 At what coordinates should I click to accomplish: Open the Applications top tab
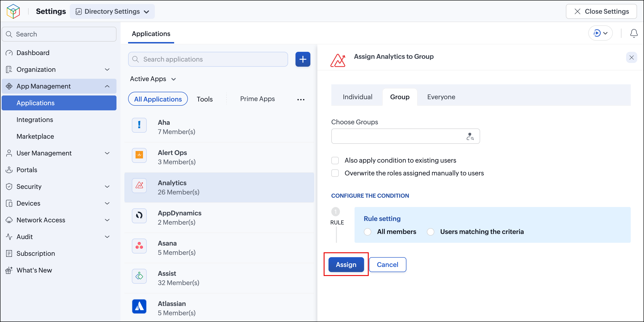[151, 34]
